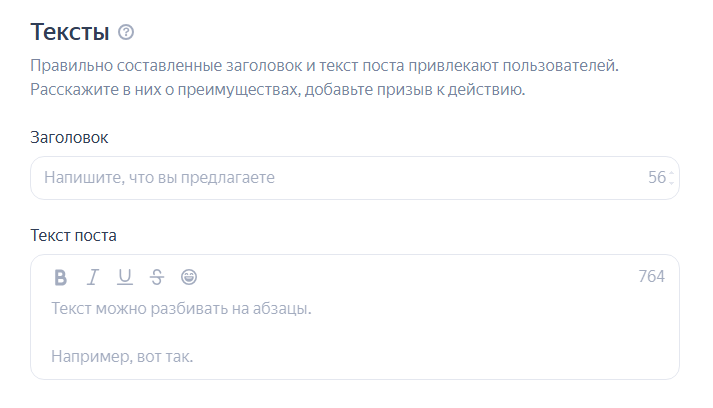This screenshot has width=713, height=408.
Task: Toggle strikethrough formatting in post toolbar
Action: coord(157,277)
